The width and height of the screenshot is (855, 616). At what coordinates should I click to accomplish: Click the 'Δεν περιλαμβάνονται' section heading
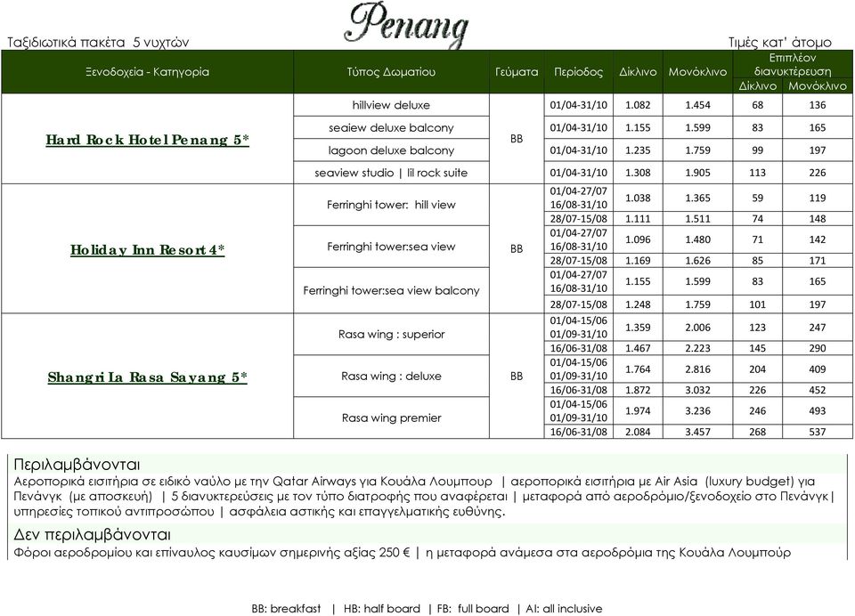(92, 534)
